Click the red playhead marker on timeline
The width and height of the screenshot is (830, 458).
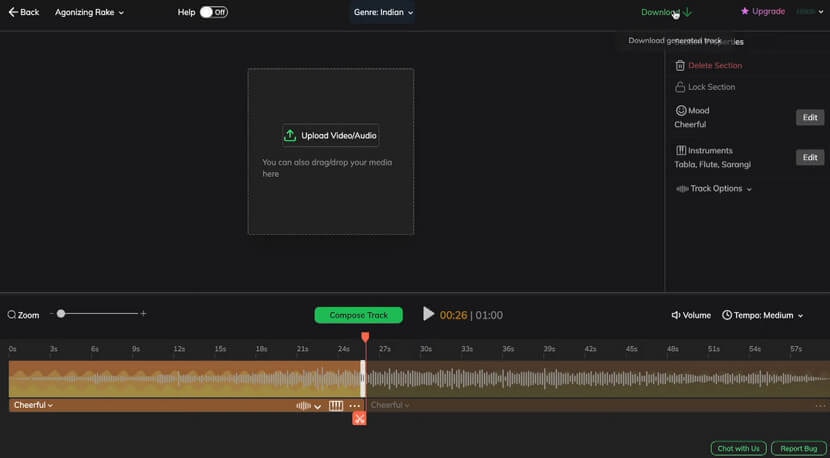click(365, 337)
